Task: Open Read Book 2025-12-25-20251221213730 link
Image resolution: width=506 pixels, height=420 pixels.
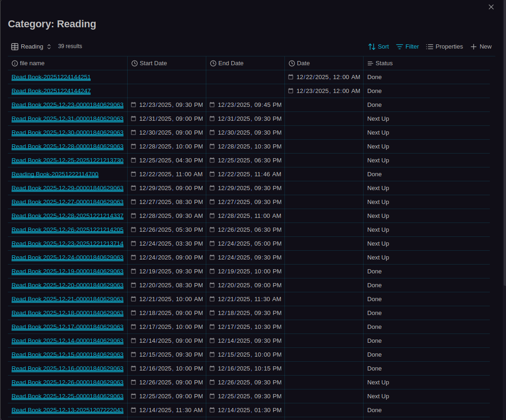Action: [67, 161]
